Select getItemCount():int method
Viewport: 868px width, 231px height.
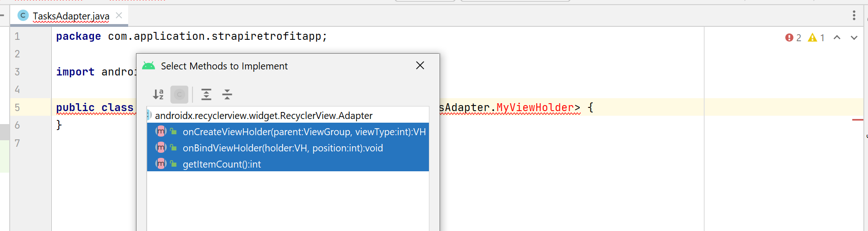coord(288,164)
